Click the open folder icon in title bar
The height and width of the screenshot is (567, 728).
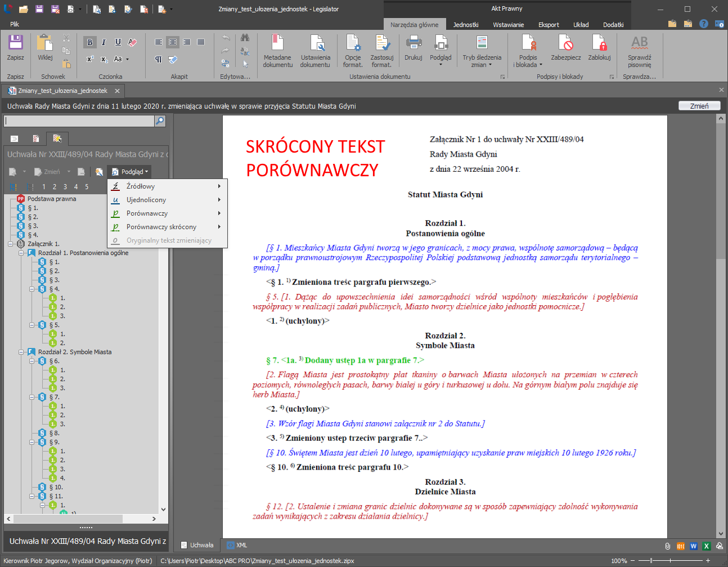(23, 9)
